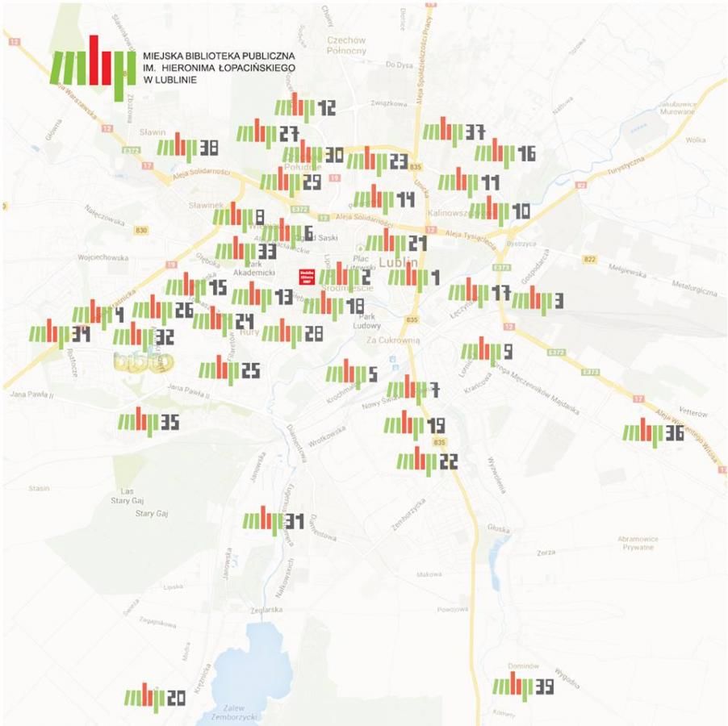Click the MBP branch marker number 12

305,108
